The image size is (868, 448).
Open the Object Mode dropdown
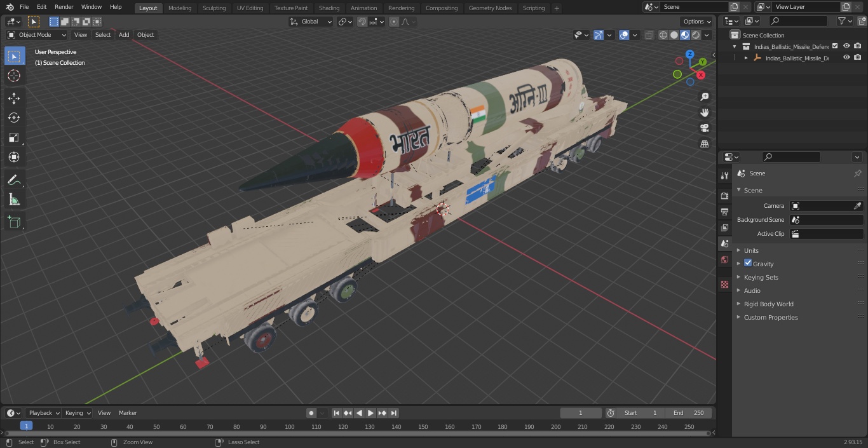tap(37, 35)
